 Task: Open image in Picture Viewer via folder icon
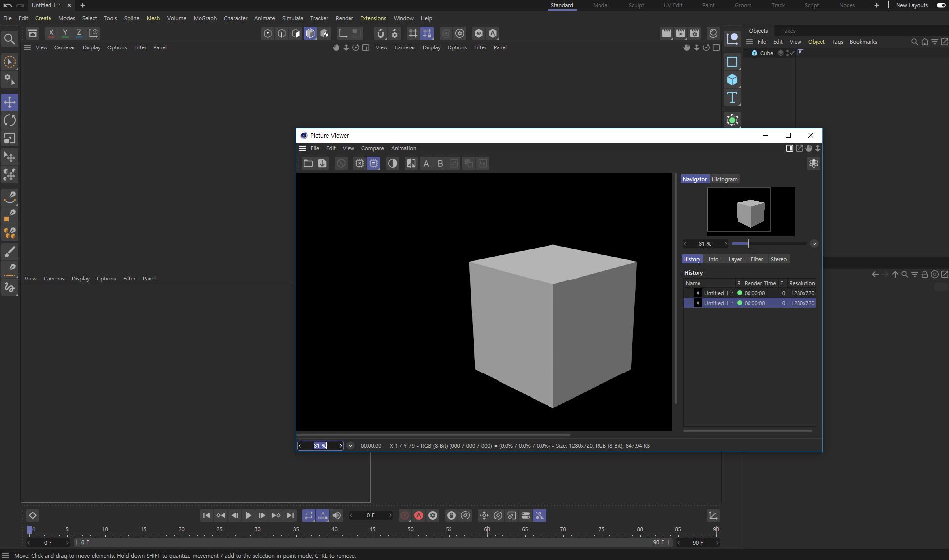pos(308,163)
